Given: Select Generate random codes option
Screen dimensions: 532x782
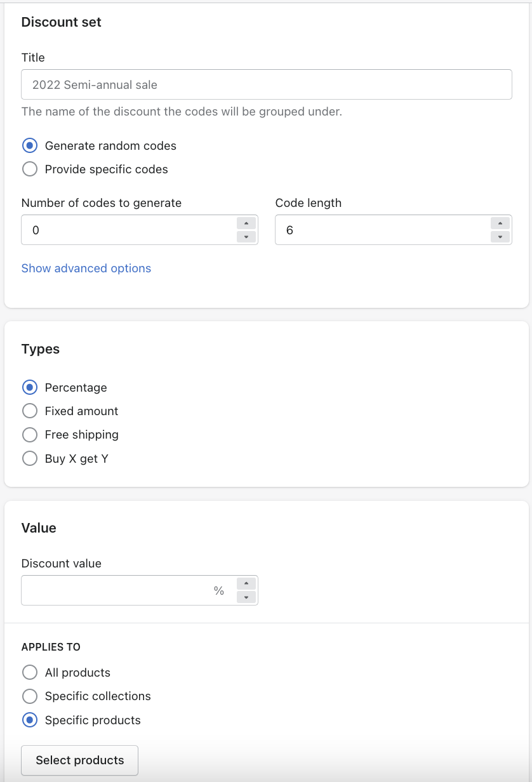Looking at the screenshot, I should click(30, 146).
